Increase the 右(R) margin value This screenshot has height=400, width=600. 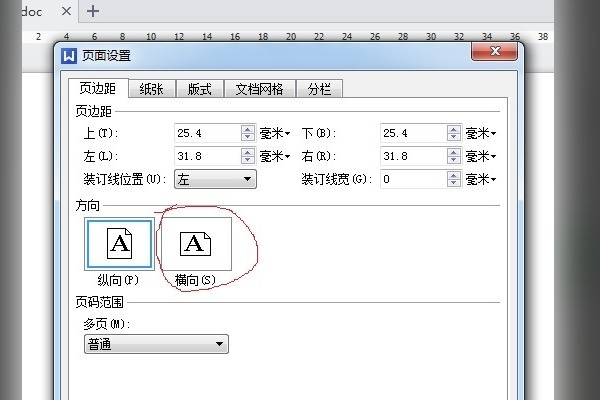454,152
